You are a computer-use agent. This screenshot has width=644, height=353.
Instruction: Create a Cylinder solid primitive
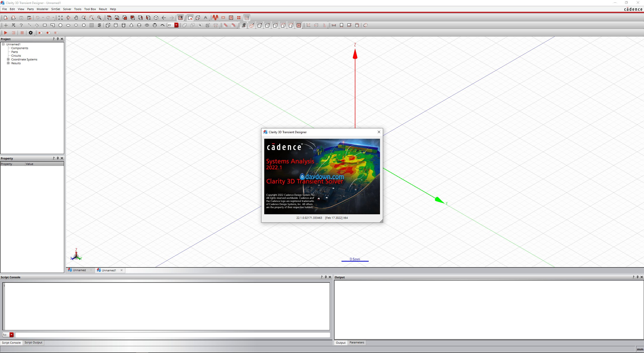116,25
